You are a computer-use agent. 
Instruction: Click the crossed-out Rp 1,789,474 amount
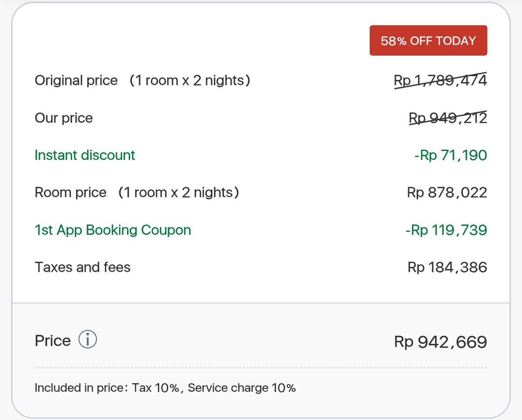click(x=440, y=80)
